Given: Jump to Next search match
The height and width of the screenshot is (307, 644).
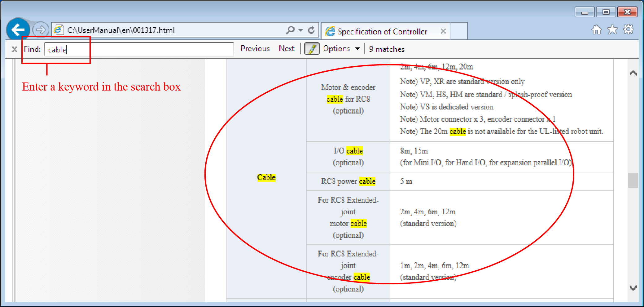Looking at the screenshot, I should coord(286,49).
